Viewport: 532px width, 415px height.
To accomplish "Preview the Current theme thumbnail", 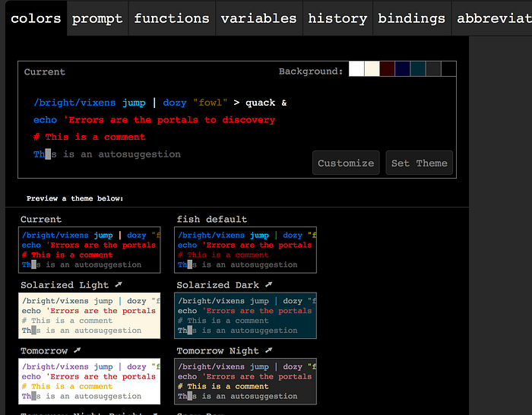I will [90, 250].
